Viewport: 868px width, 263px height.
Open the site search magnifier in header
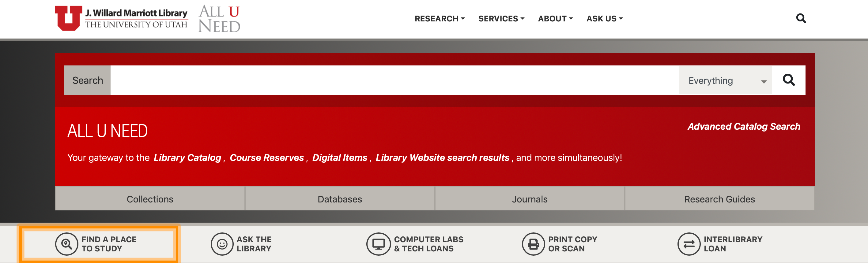tap(801, 18)
